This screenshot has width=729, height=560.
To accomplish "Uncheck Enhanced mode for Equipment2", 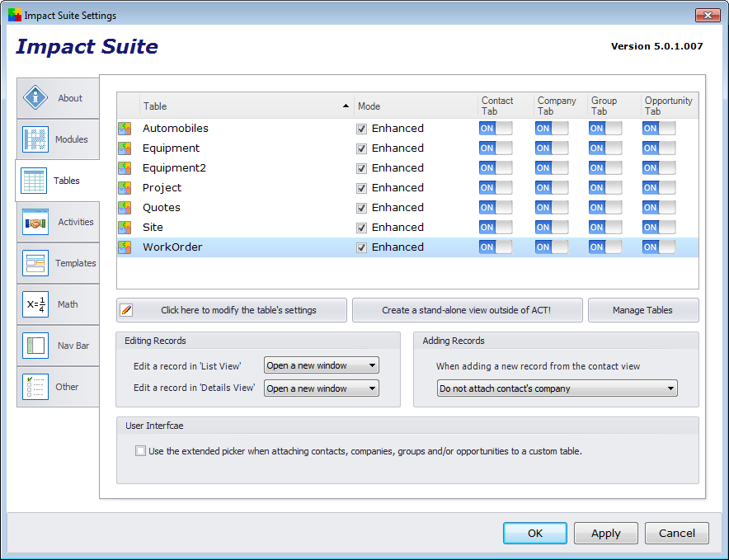I will [361, 168].
